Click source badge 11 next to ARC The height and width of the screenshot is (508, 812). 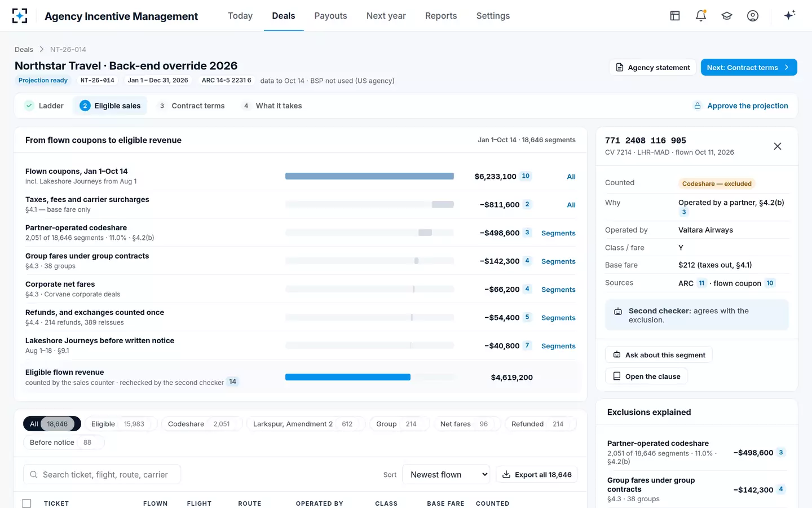tap(701, 283)
